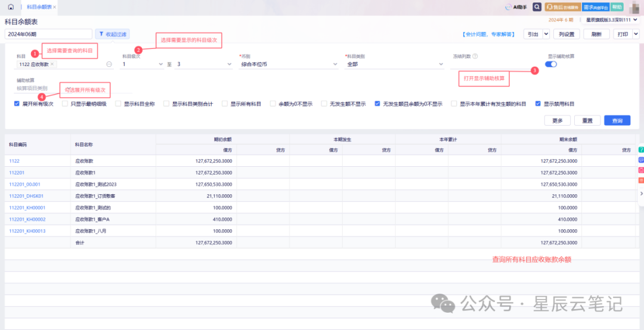
Task: Open account 112201_KH00013 link
Action: click(27, 231)
